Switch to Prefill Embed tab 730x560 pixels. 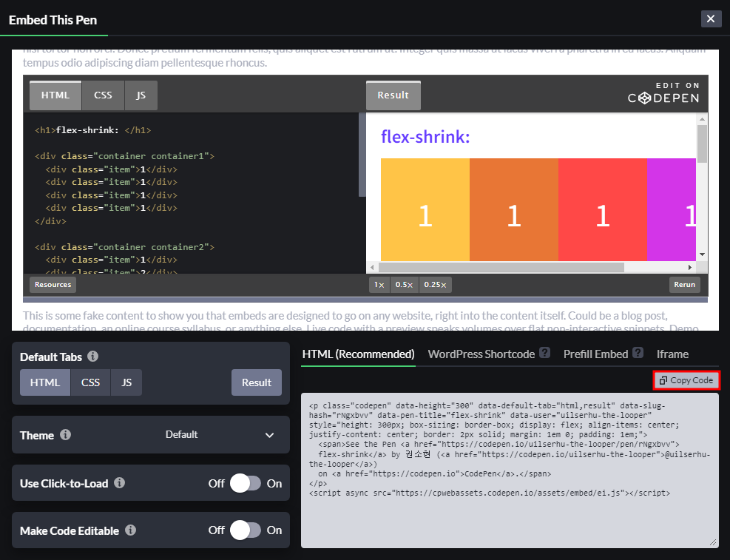coord(595,354)
